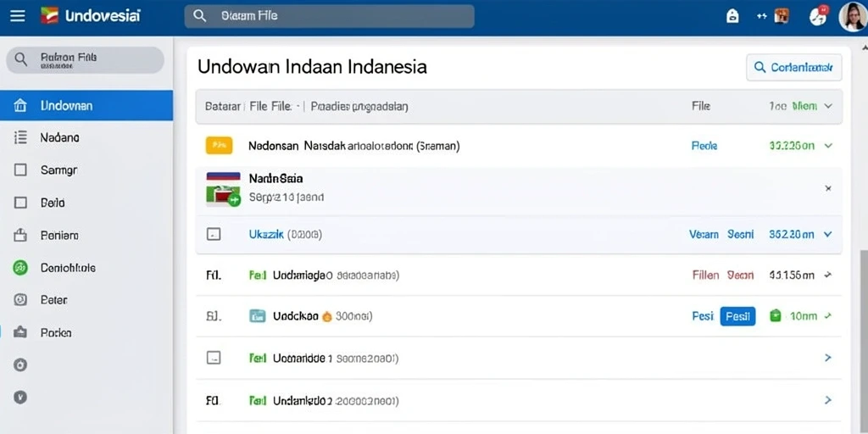The width and height of the screenshot is (868, 434).
Task: Open the Uomaridde row right chevron
Action: point(828,359)
